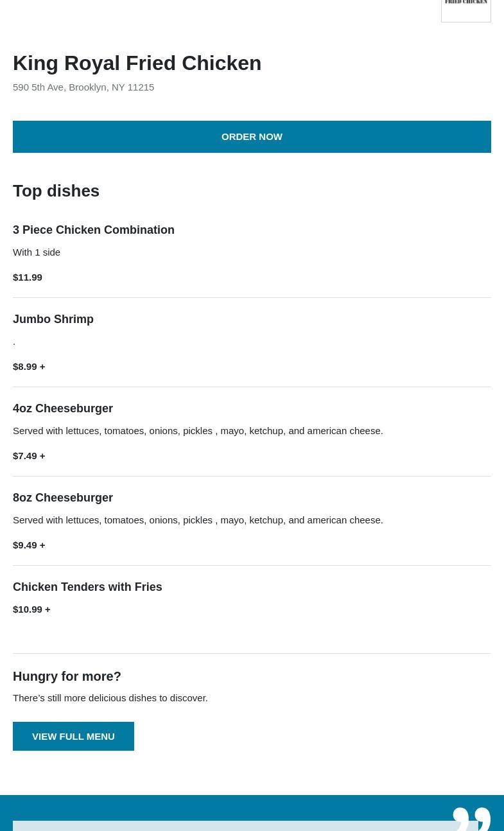Click the Top dishes section heading

coord(56,191)
